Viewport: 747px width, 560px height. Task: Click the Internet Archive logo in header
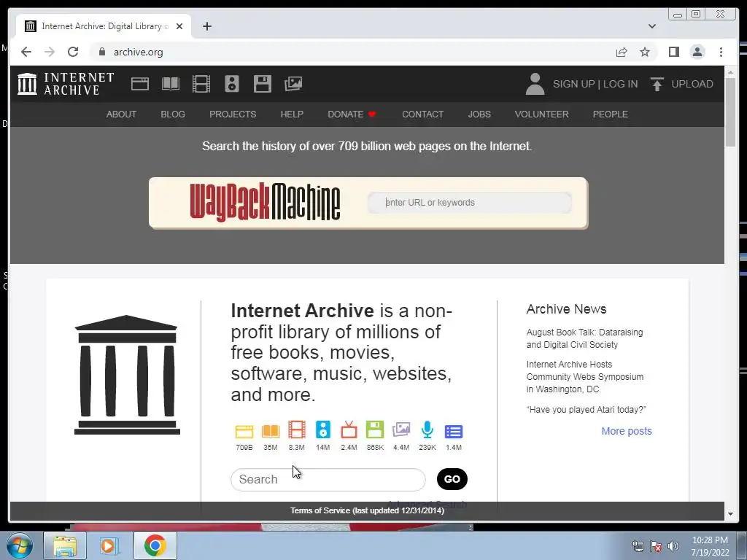click(x=66, y=84)
